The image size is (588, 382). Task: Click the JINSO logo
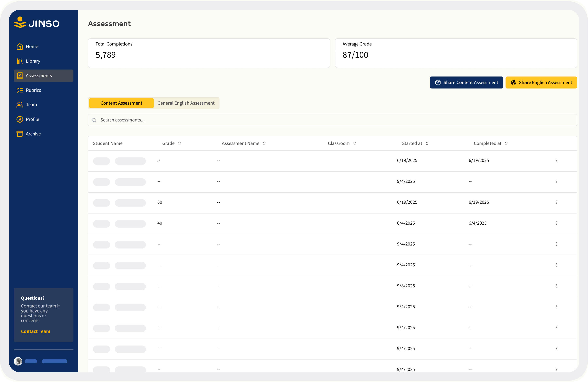point(37,23)
